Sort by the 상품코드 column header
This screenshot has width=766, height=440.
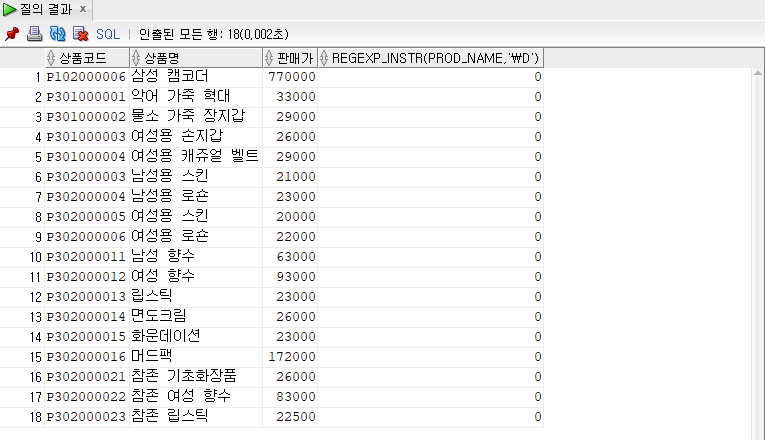click(x=87, y=58)
